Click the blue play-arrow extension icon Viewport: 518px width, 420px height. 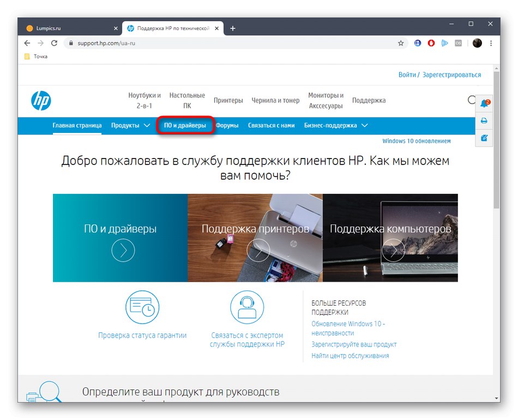(444, 43)
